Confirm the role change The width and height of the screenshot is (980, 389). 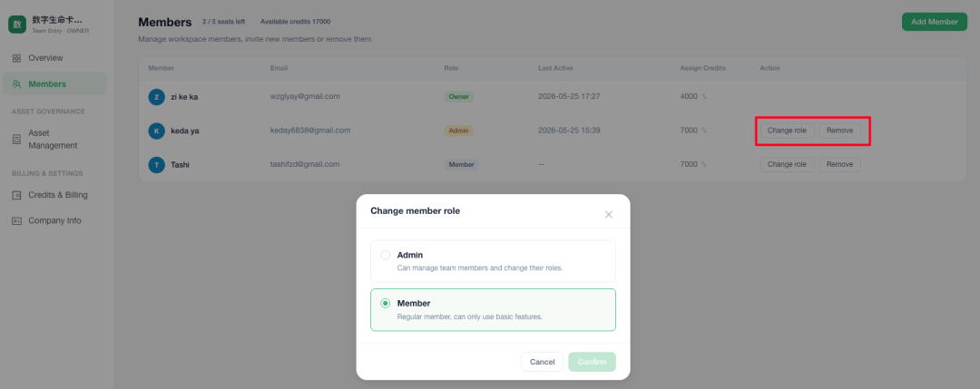(x=592, y=362)
